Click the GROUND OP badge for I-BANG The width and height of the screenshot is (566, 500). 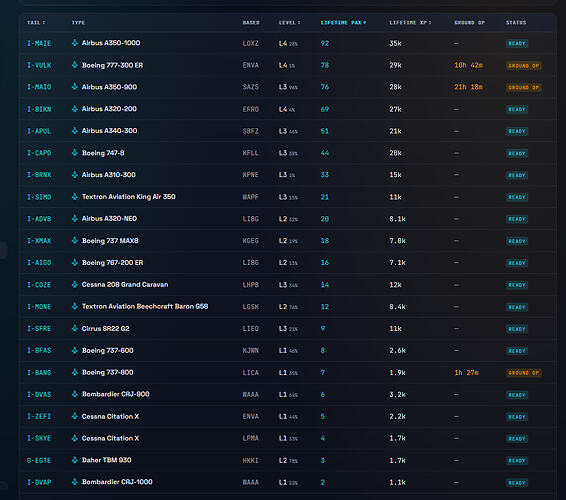click(523, 373)
